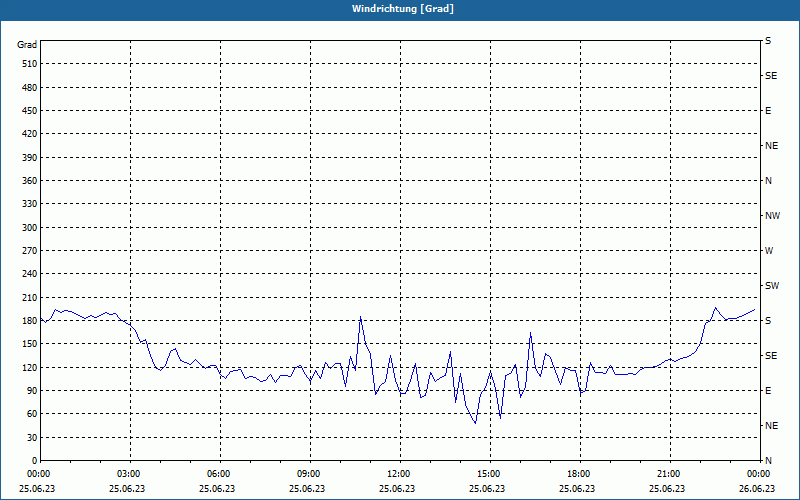The width and height of the screenshot is (800, 500).
Task: Click the 25.06.23 date beneath 18:00
Action: click(x=577, y=489)
